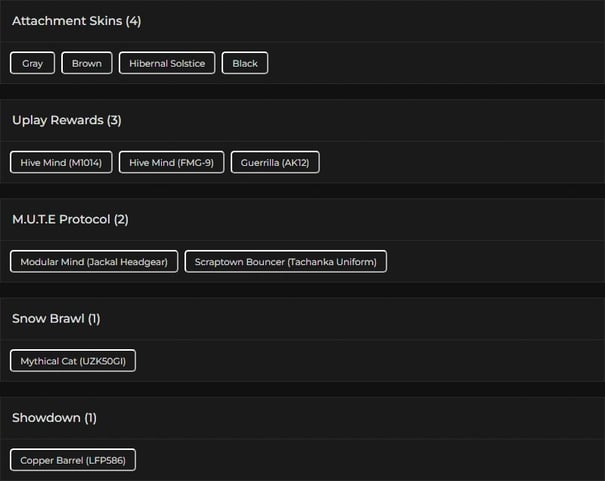Choose the Hibernal Solstice skin tag
Image resolution: width=605 pixels, height=481 pixels.
[x=167, y=63]
